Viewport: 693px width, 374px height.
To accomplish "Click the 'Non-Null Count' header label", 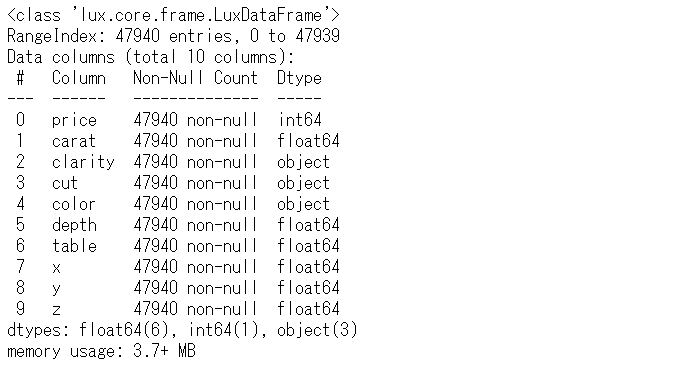I will [195, 78].
